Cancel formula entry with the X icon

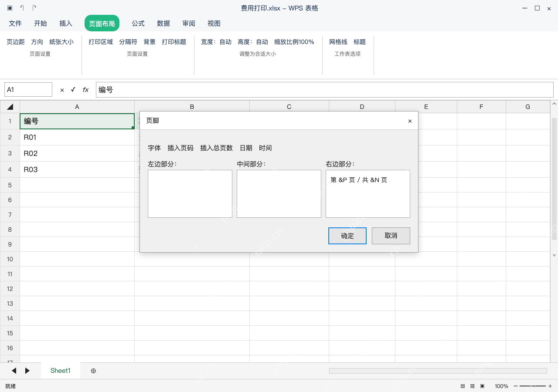click(62, 90)
